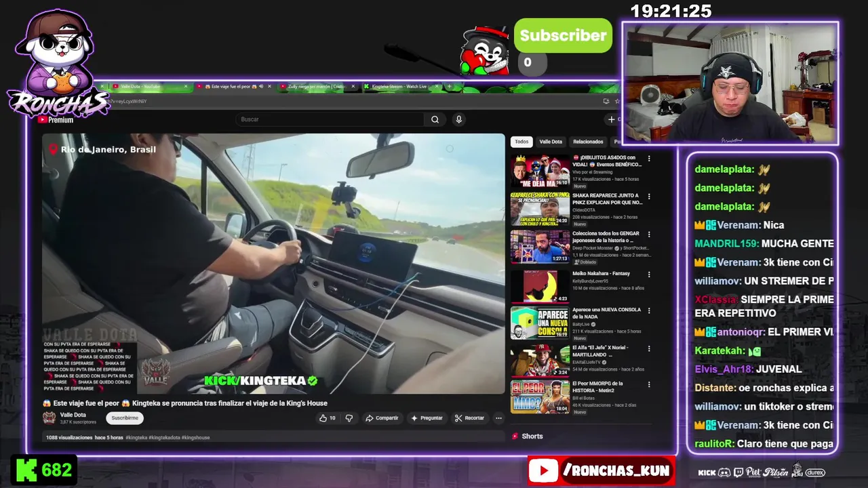Open options menu for NUEVA CONSOLA video
This screenshot has height=488, width=868.
[649, 310]
